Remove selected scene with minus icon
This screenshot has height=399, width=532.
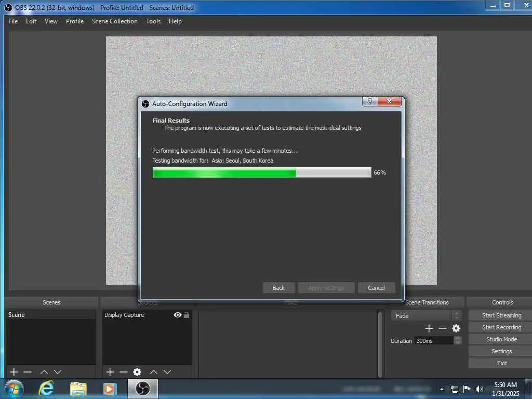tap(28, 372)
